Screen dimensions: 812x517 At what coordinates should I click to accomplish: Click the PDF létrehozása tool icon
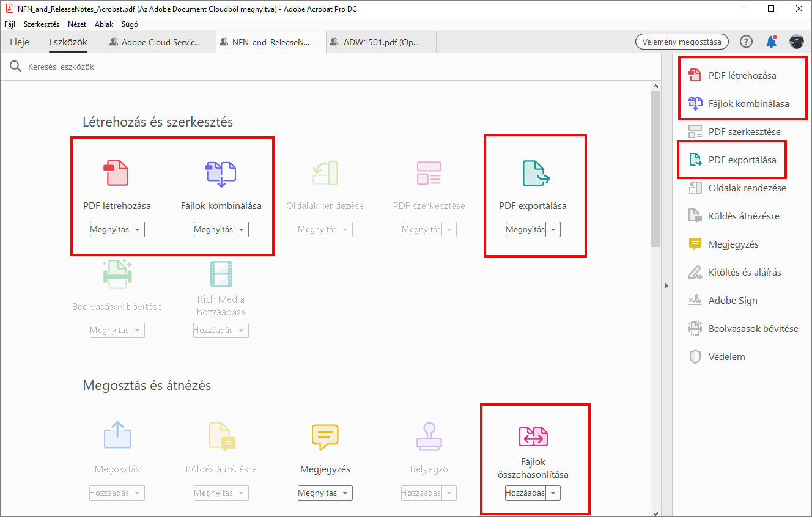pyautogui.click(x=116, y=173)
